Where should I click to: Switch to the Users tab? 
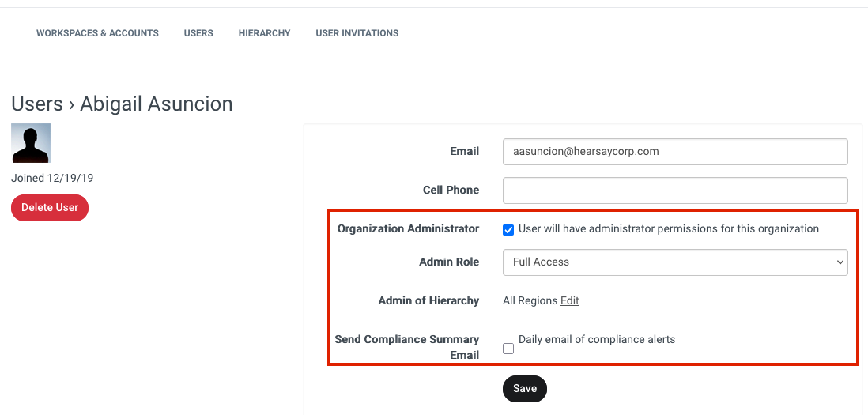click(198, 33)
